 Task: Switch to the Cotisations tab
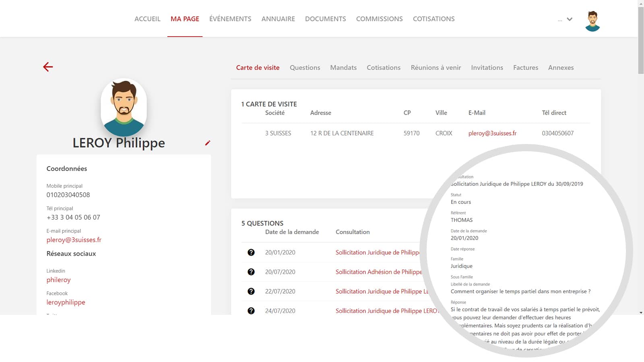[x=384, y=68]
